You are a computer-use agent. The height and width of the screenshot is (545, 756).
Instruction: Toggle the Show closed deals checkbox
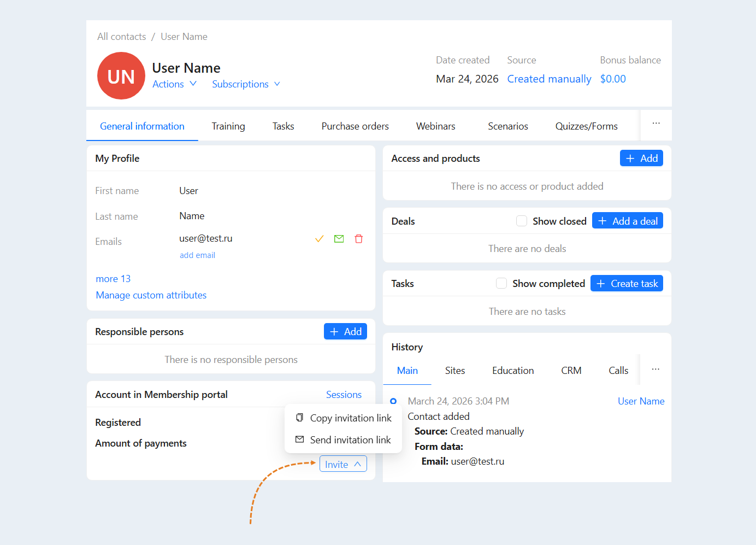(522, 221)
